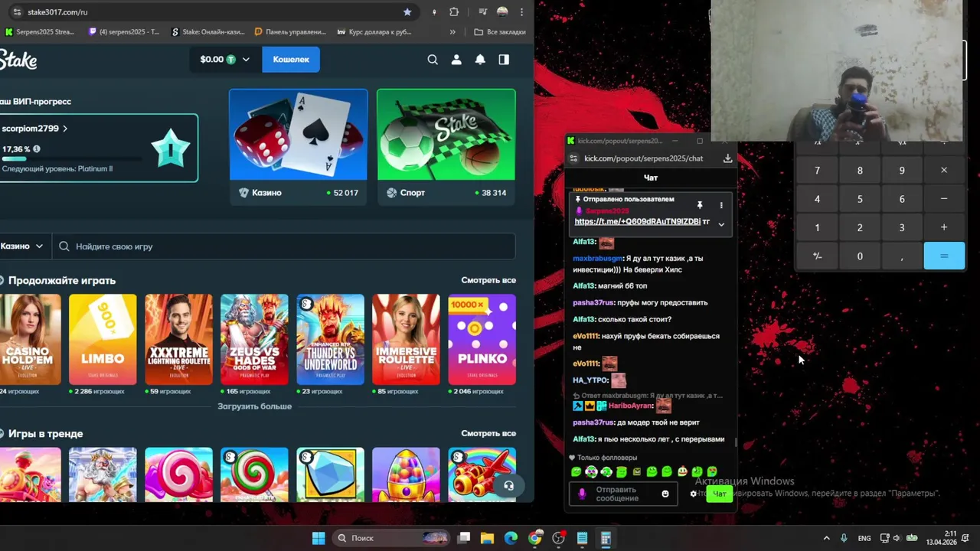The width and height of the screenshot is (980, 551).
Task: Open Microsoft Edge from taskbar
Action: [x=511, y=538]
